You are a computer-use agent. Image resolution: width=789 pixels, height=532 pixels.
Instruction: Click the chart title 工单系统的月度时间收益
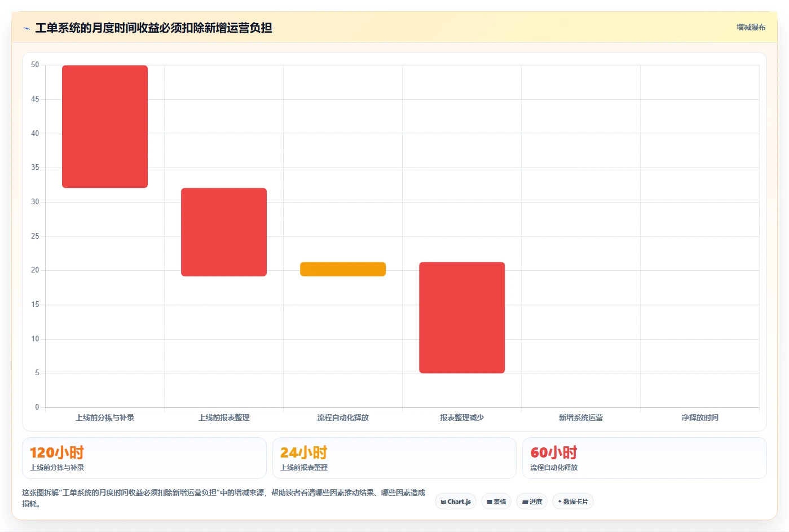[153, 28]
